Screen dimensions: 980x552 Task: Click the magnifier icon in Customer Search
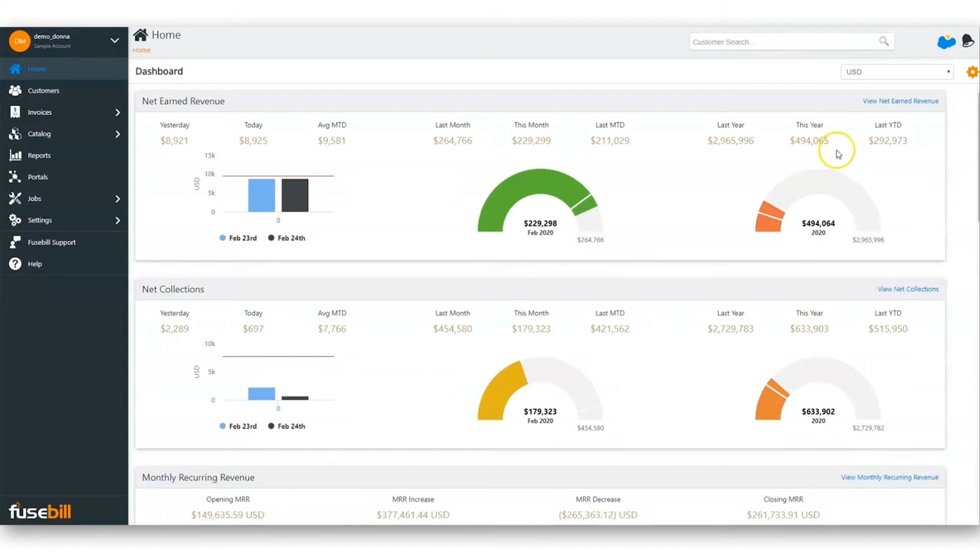pyautogui.click(x=884, y=41)
